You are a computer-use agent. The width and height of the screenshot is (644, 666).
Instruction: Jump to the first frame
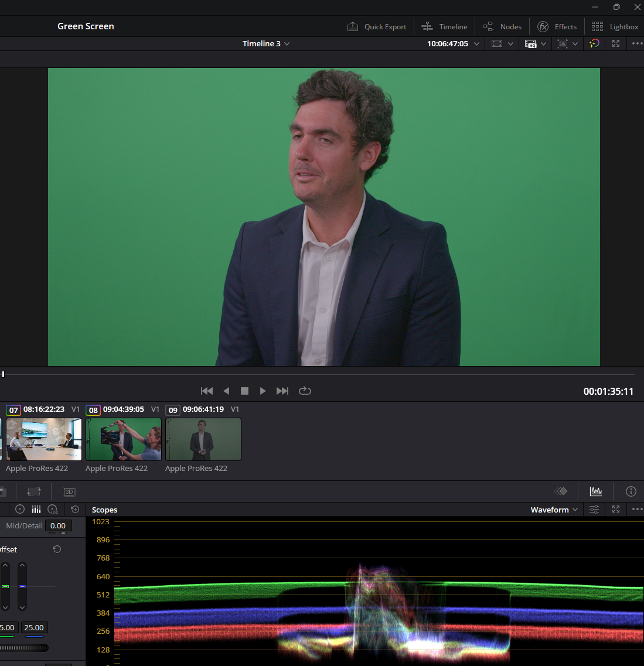coord(207,391)
